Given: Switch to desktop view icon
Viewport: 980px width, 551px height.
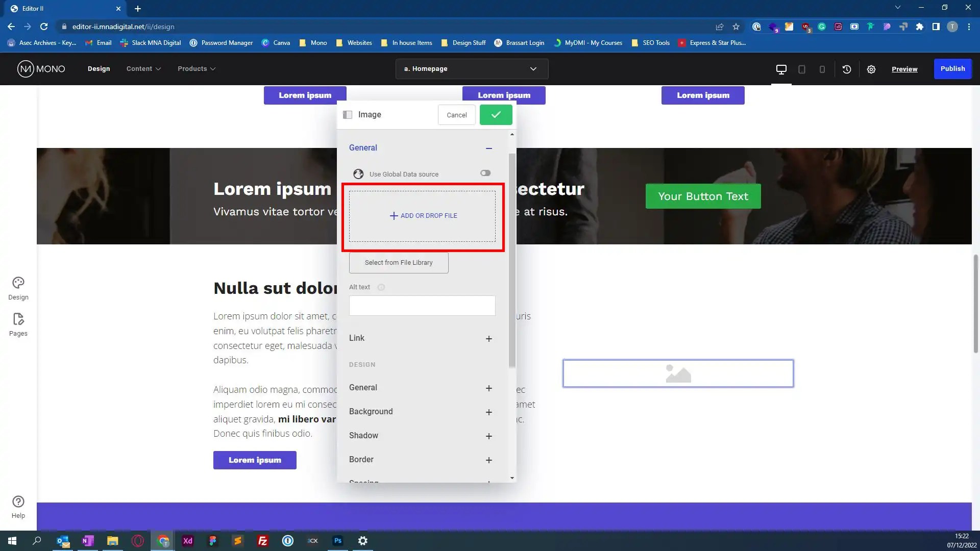Looking at the screenshot, I should tap(781, 69).
